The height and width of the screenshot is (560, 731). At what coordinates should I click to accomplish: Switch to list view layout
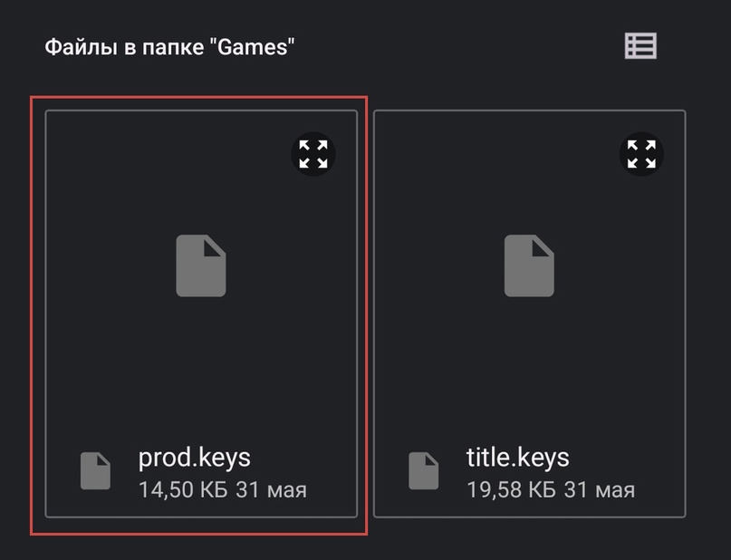coord(640,46)
